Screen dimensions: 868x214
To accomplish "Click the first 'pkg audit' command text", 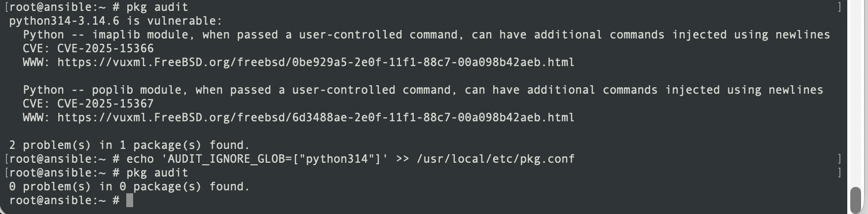I will [157, 7].
